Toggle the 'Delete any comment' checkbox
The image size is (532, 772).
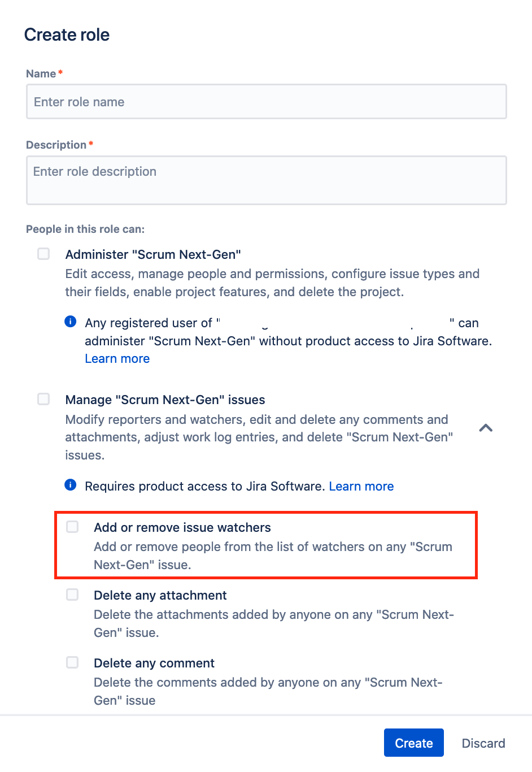(72, 662)
